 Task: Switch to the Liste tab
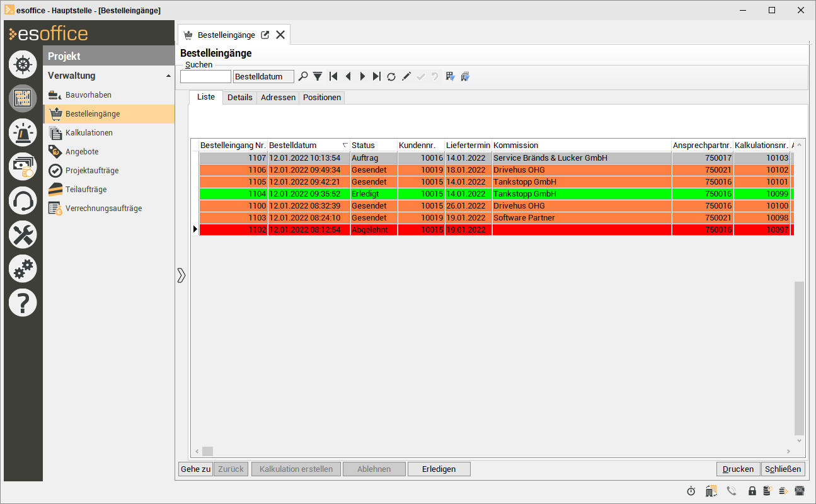tap(206, 97)
